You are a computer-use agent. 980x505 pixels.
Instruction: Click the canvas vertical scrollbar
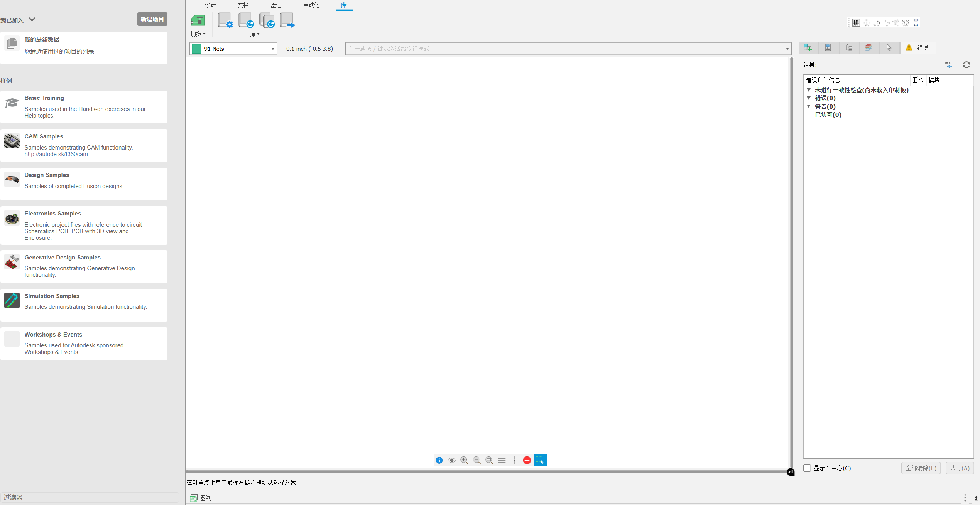point(792,262)
